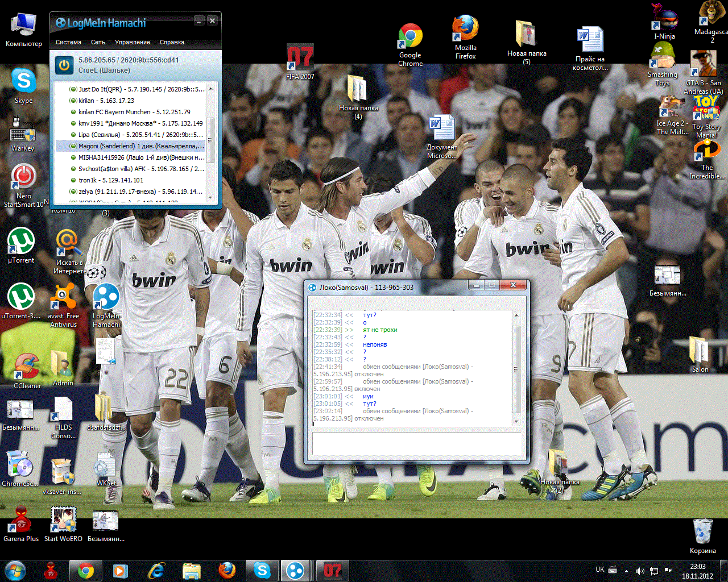
Task: Select the Искать в Интернете desktop icon
Action: coord(68,252)
